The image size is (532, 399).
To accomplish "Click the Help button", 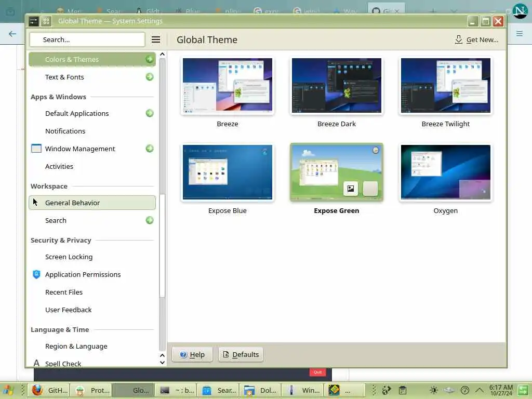I will click(x=192, y=354).
